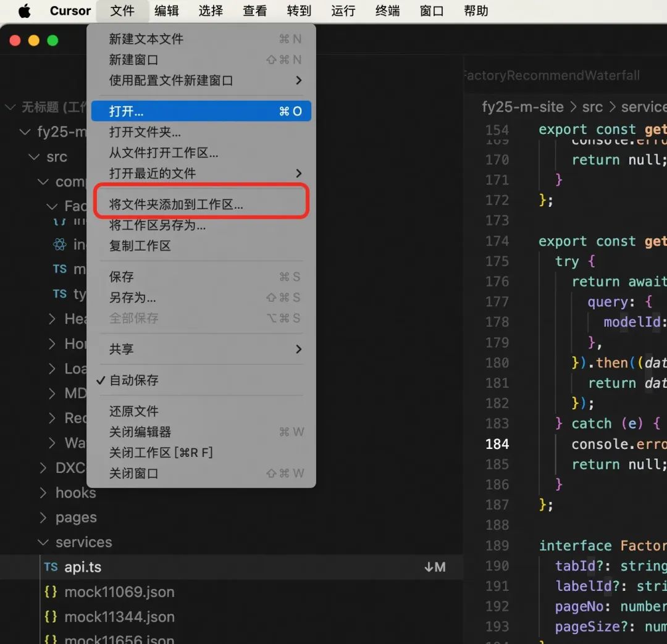Image resolution: width=667 pixels, height=644 pixels.
Task: Click the TS icon of the types file
Action: click(60, 294)
